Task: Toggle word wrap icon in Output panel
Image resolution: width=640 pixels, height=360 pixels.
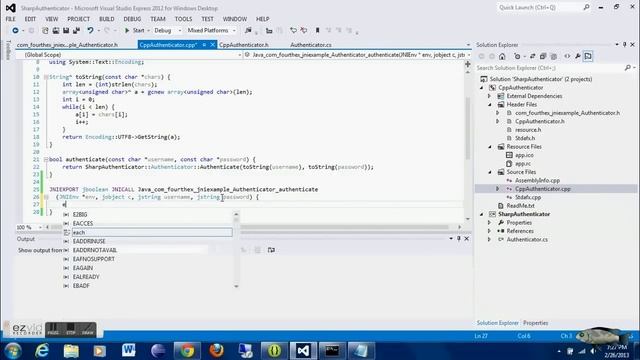Action: 271,250
